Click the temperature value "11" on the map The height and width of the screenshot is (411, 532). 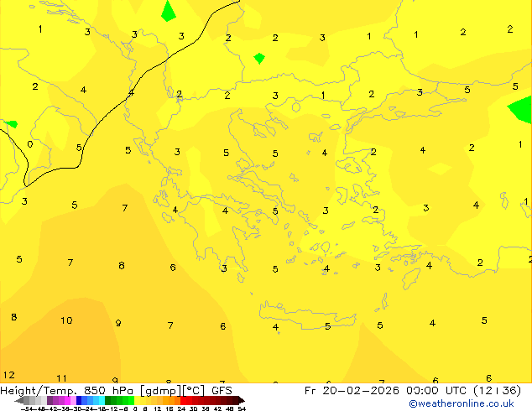point(61,378)
